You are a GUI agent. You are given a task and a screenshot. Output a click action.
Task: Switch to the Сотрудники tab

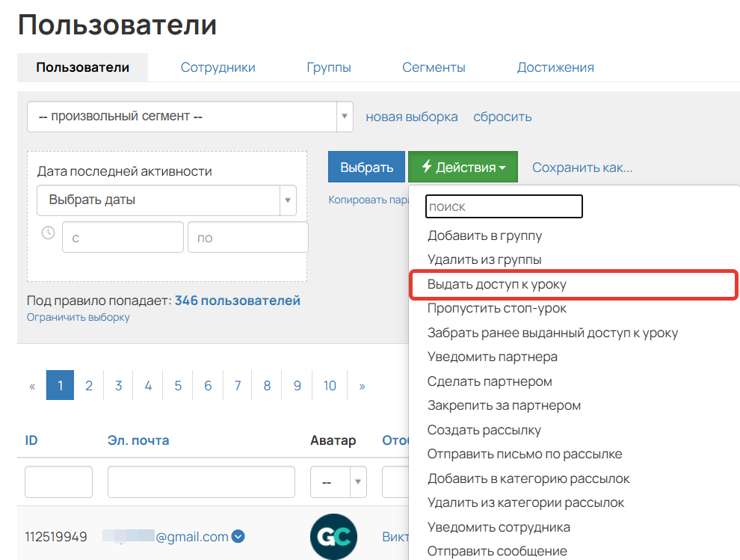[218, 67]
